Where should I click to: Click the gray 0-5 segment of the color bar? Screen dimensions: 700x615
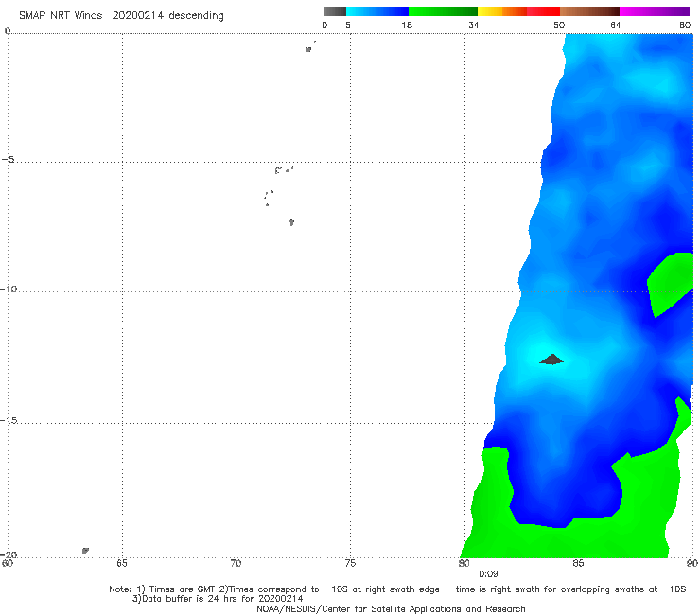pos(335,11)
